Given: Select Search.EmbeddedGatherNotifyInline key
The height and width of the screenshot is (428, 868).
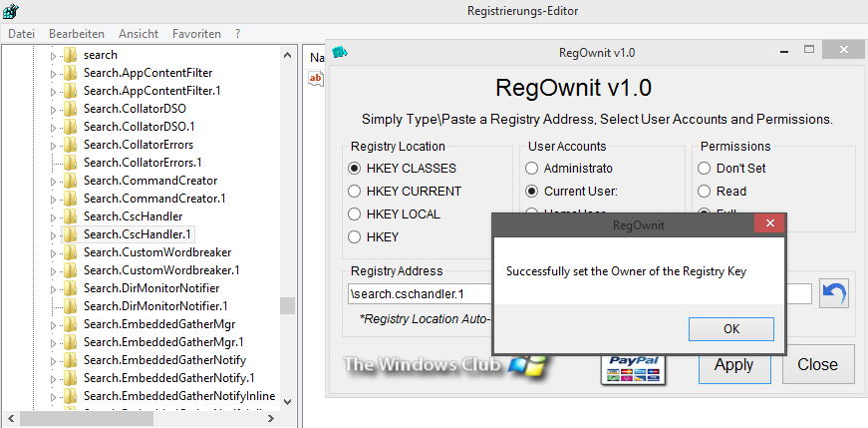Looking at the screenshot, I should 179,396.
